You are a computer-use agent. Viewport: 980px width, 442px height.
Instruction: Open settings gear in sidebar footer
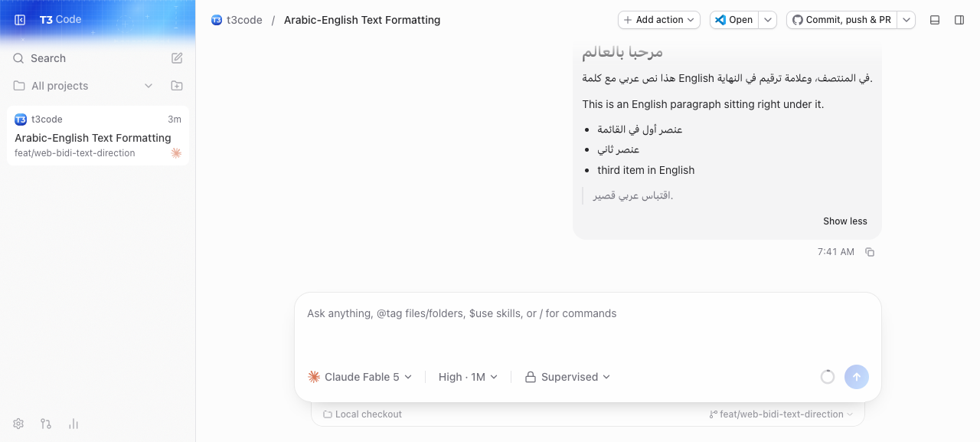[18, 424]
